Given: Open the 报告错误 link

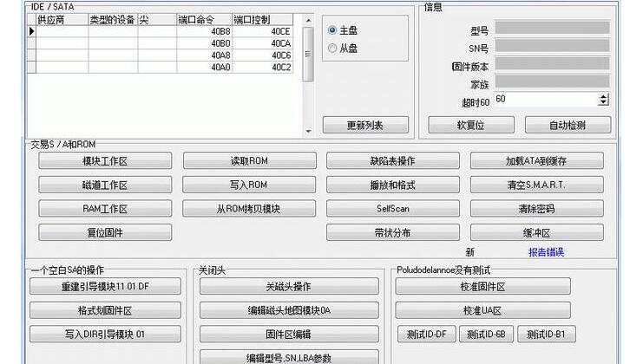Looking at the screenshot, I should (x=546, y=252).
